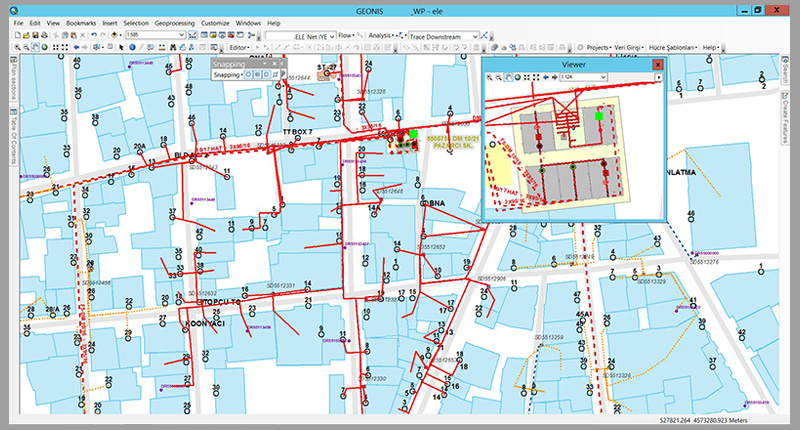Click the Add Data icon

(x=114, y=35)
